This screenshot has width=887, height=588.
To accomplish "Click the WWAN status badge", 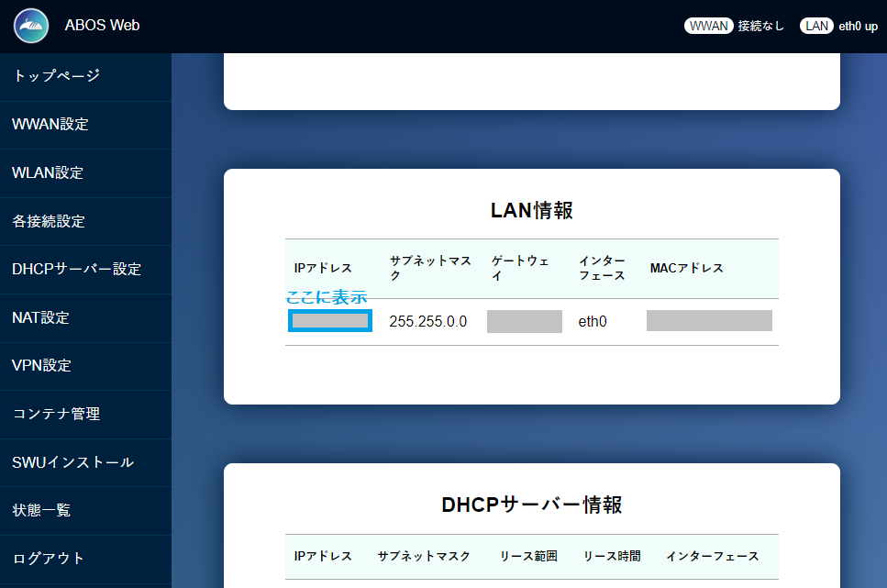I will 709,26.
